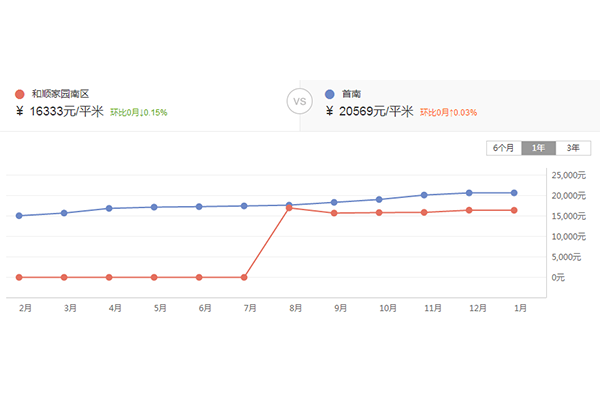Image resolution: width=600 pixels, height=400 pixels.
Task: Open the 首南 area name link
Action: (350, 94)
